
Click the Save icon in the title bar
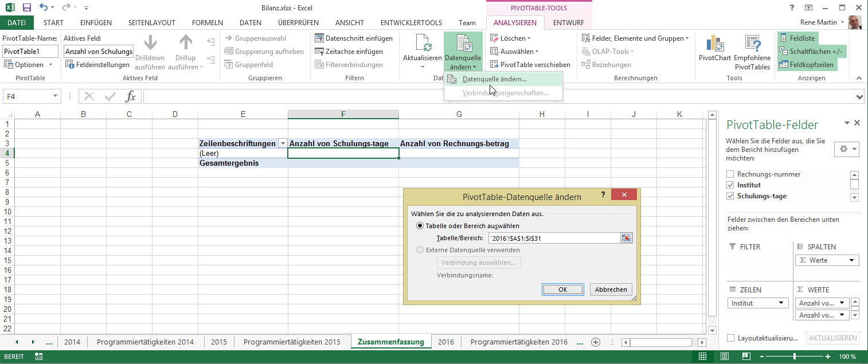click(26, 8)
